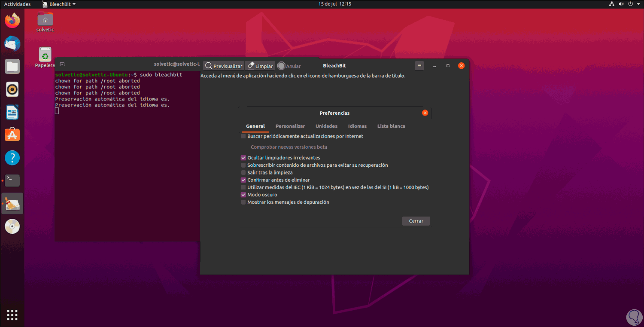The height and width of the screenshot is (327, 644).
Task: Open the disc drive icon in the dock
Action: 12,226
